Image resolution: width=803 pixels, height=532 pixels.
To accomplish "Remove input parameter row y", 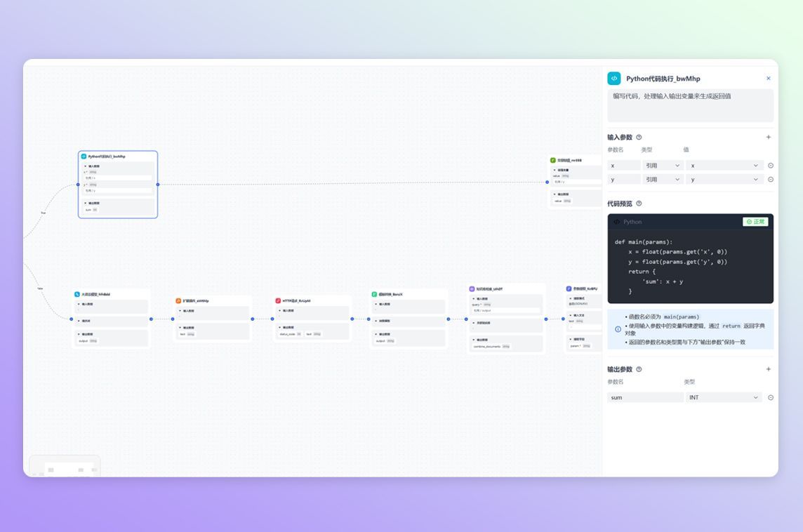I will pos(770,179).
